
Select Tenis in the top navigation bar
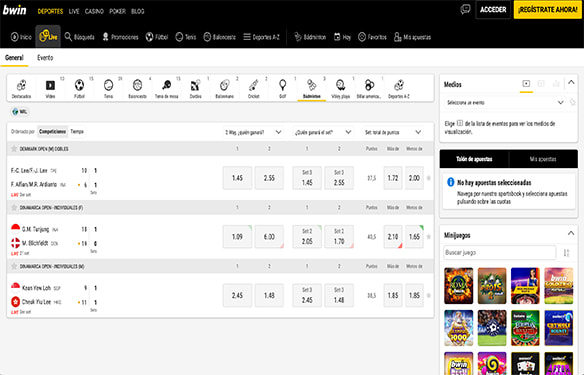click(x=185, y=37)
